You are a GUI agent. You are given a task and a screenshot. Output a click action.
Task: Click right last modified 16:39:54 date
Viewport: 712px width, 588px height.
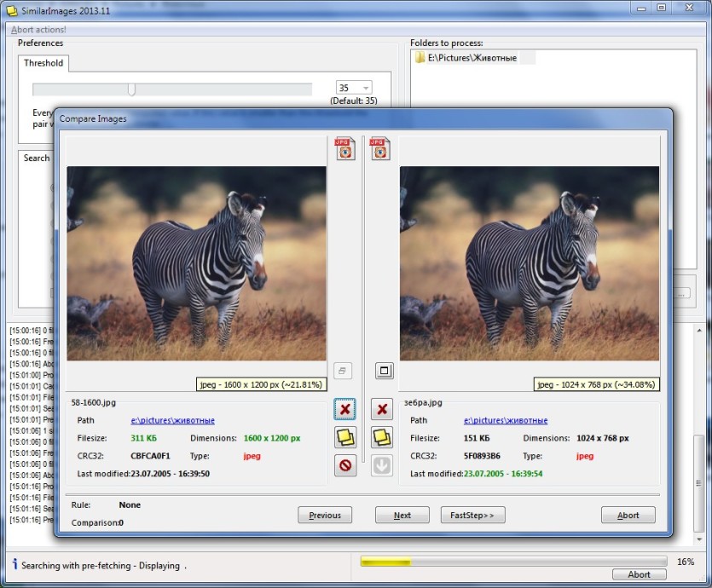(503, 474)
